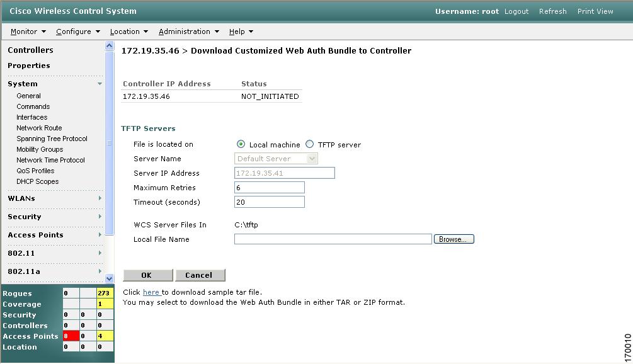Screen dimensions: 633x364
Task: Click the sidebar scrollbar thumb
Action: click(x=109, y=143)
